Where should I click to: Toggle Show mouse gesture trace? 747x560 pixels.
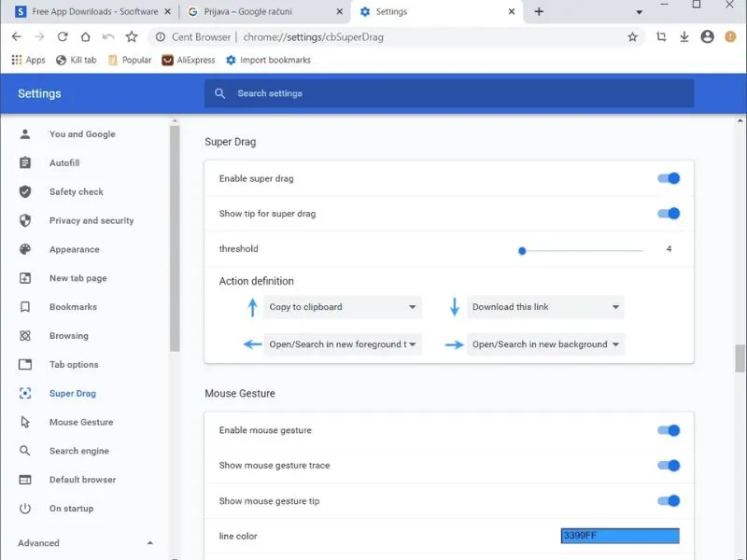(x=669, y=465)
